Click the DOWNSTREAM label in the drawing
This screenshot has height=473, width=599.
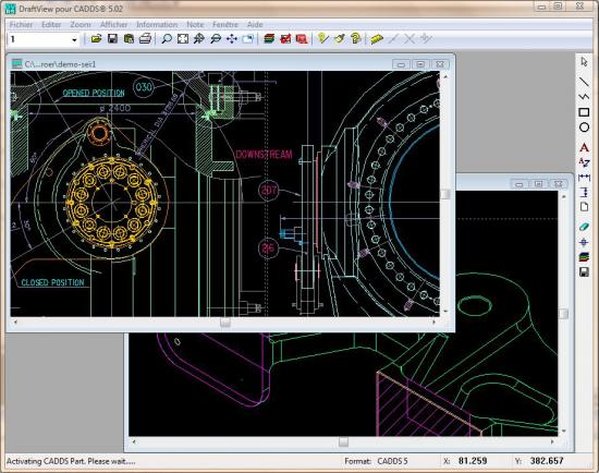pos(264,155)
